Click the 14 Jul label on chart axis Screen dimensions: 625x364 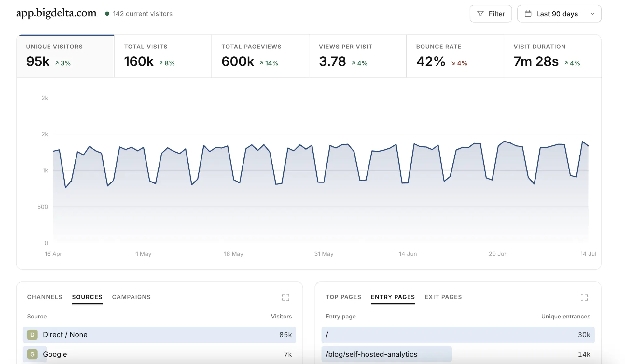coord(588,254)
